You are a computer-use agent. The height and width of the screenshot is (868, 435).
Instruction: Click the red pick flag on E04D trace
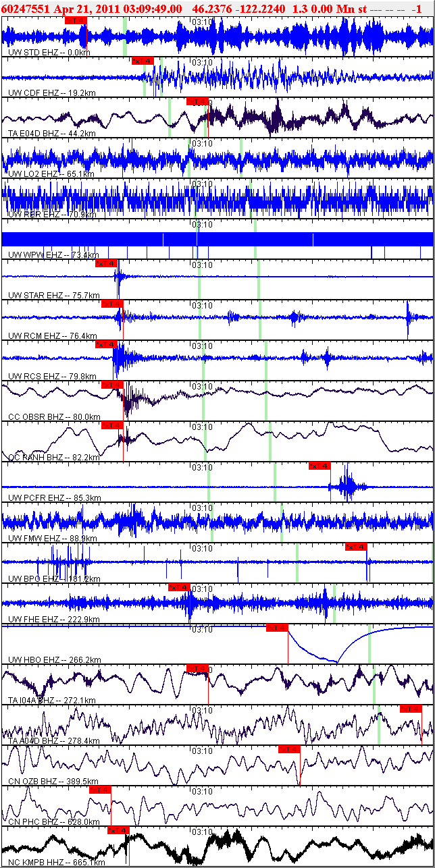click(197, 101)
